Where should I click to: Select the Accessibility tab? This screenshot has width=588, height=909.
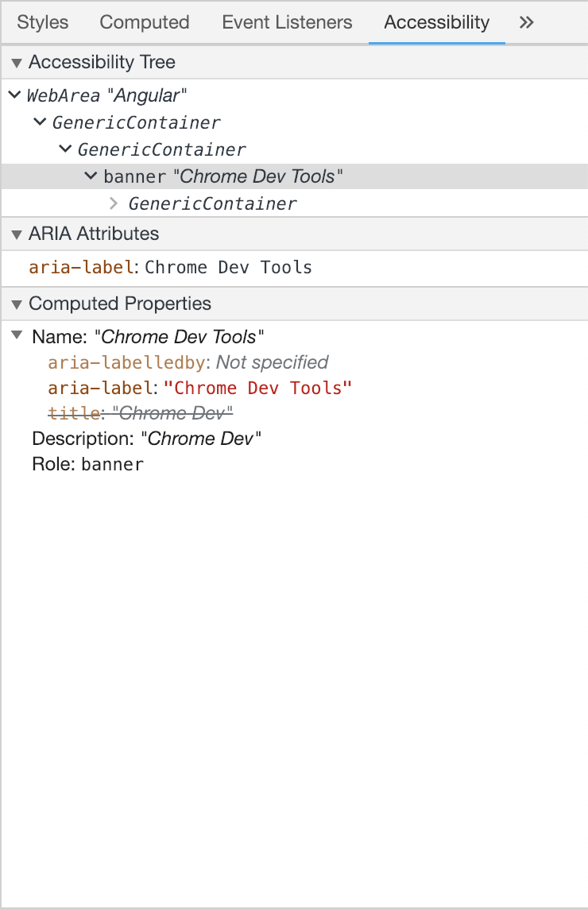click(437, 22)
